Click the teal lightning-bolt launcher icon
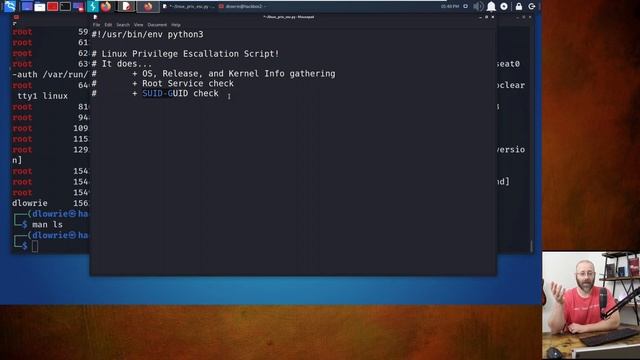This screenshot has height=360, width=640. click(x=93, y=6)
